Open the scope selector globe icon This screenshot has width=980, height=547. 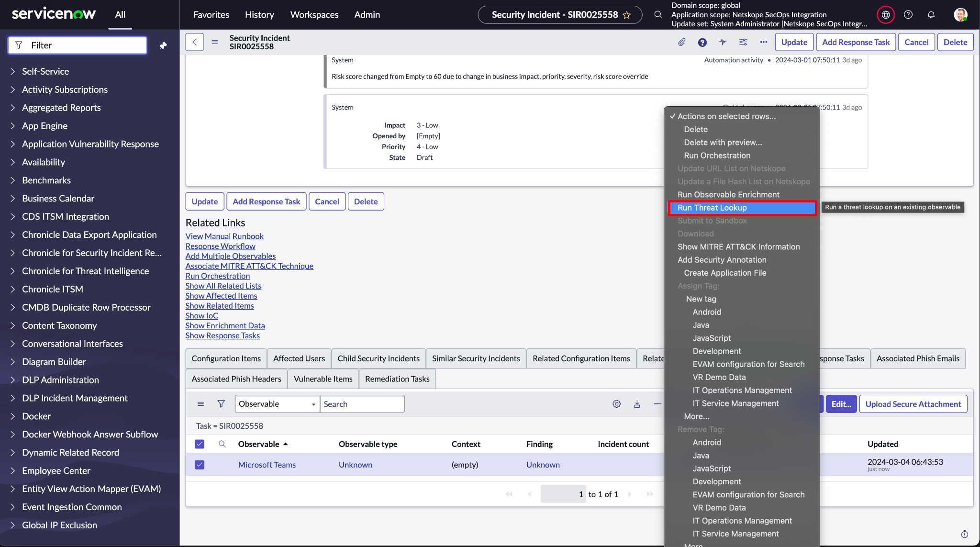pyautogui.click(x=886, y=15)
